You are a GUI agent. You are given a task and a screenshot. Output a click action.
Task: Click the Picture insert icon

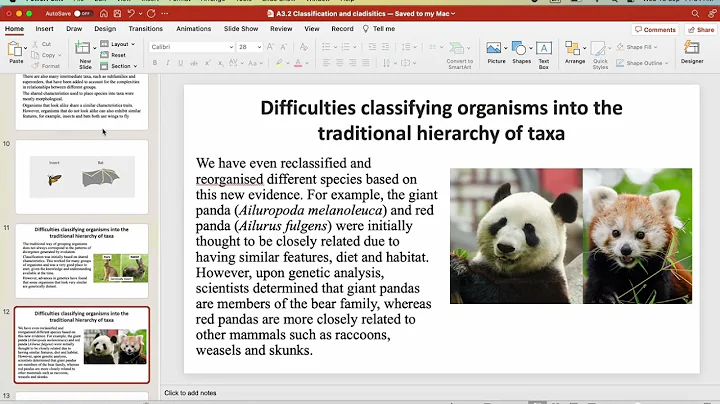tap(494, 48)
